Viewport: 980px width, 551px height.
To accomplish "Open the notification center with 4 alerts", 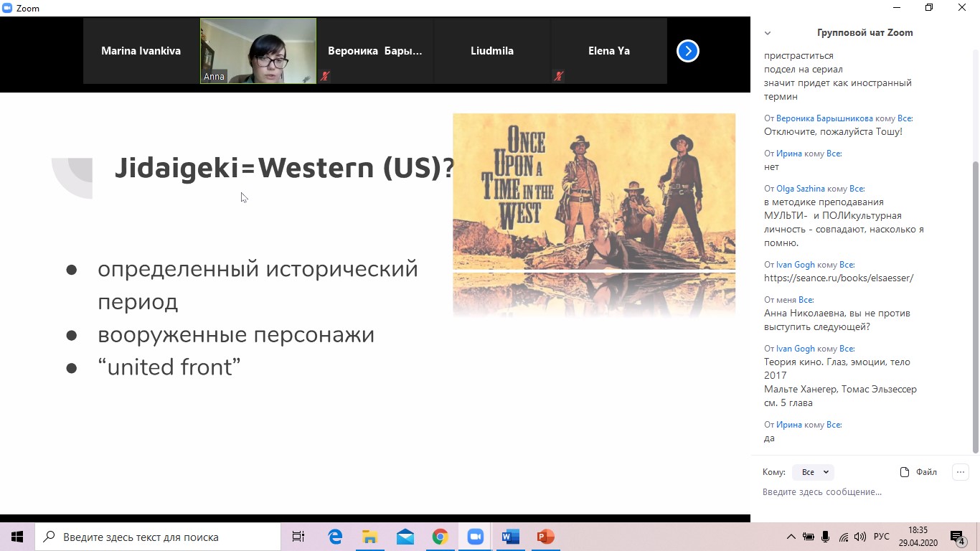I will point(958,537).
